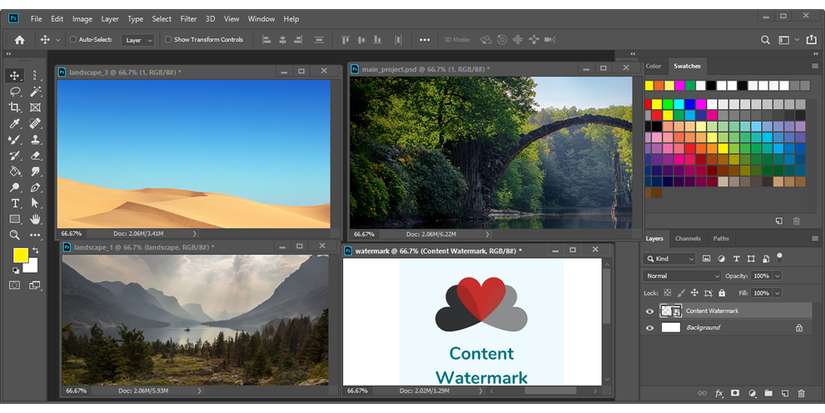
Task: Select the Crop tool
Action: [15, 107]
